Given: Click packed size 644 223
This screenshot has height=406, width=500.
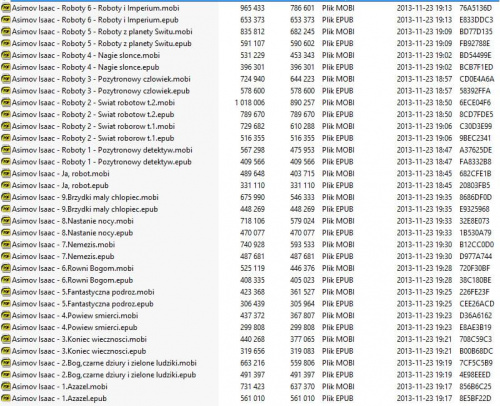Looking at the screenshot, I should pos(302,79).
